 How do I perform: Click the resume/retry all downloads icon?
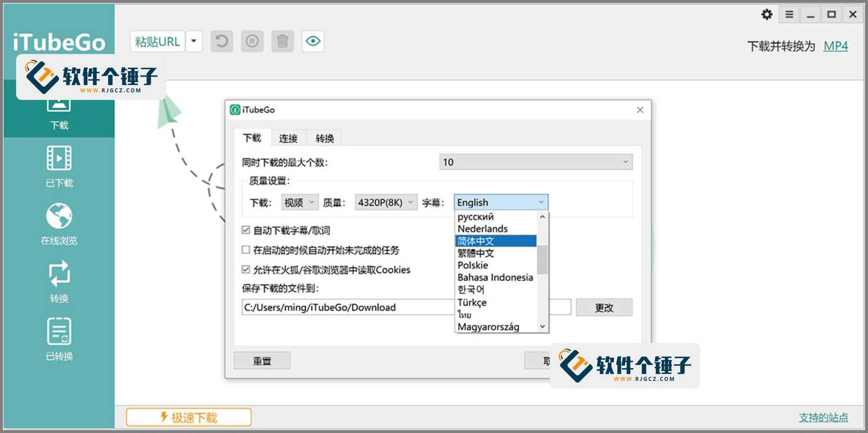pyautogui.click(x=222, y=41)
